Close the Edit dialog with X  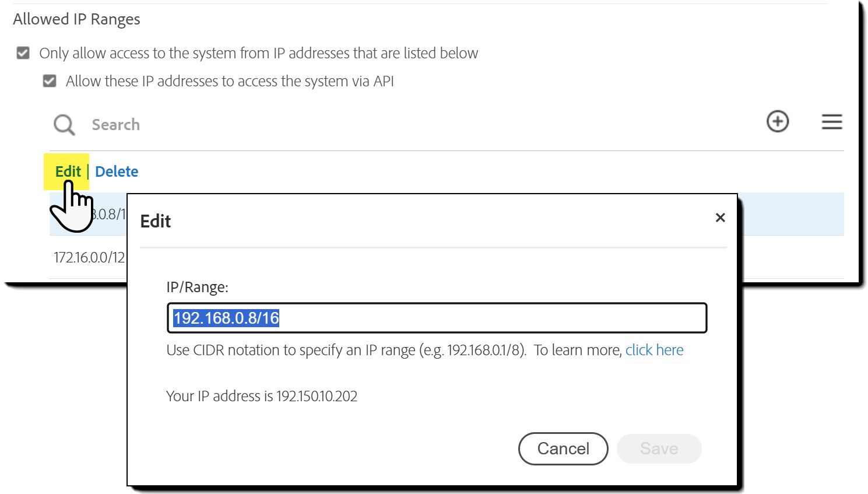point(720,218)
